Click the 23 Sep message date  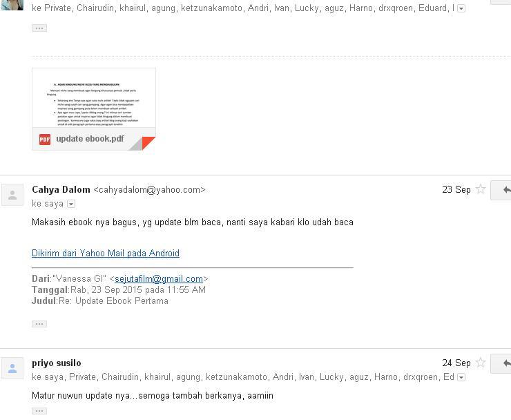[456, 190]
